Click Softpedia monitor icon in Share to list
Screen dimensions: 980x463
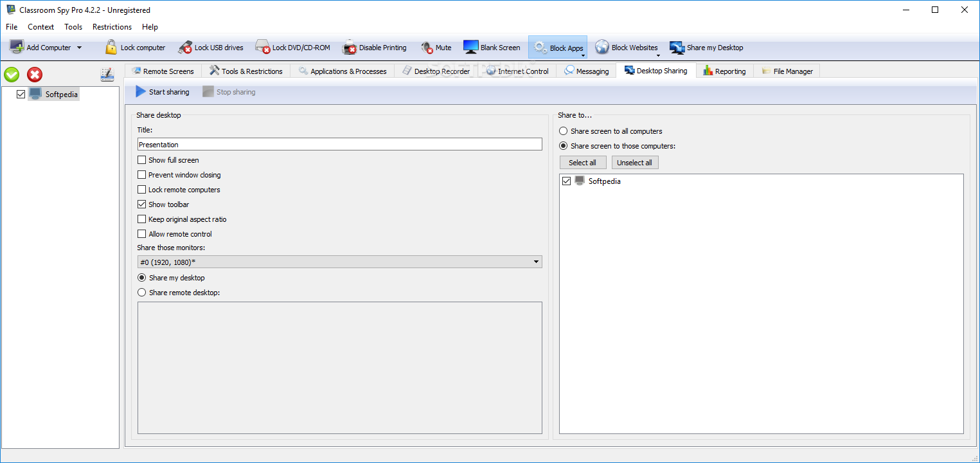pos(580,181)
